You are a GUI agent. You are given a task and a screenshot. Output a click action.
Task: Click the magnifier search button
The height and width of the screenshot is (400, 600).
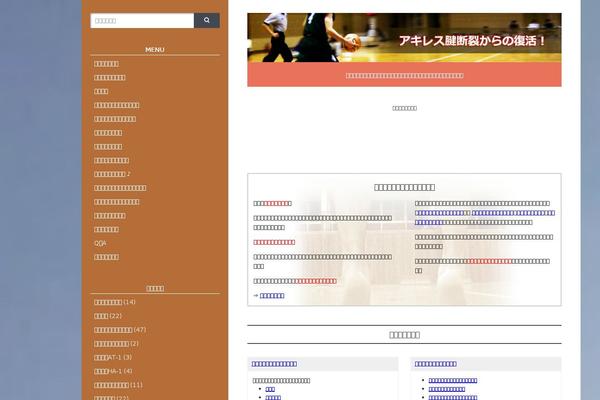coord(207,20)
